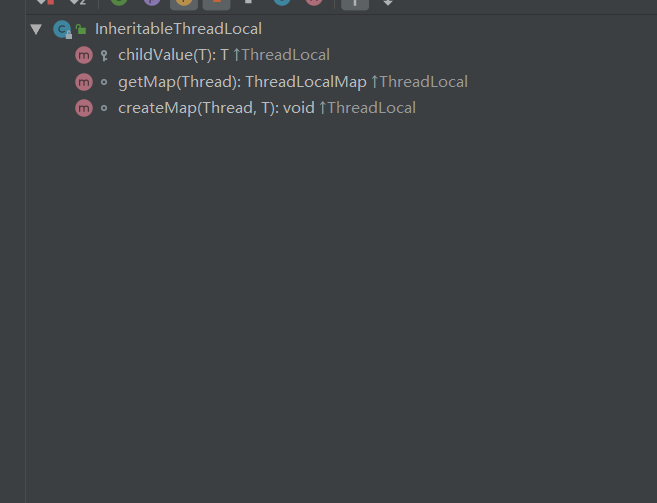
Task: Click the method icon beside createMap
Action: [x=84, y=108]
